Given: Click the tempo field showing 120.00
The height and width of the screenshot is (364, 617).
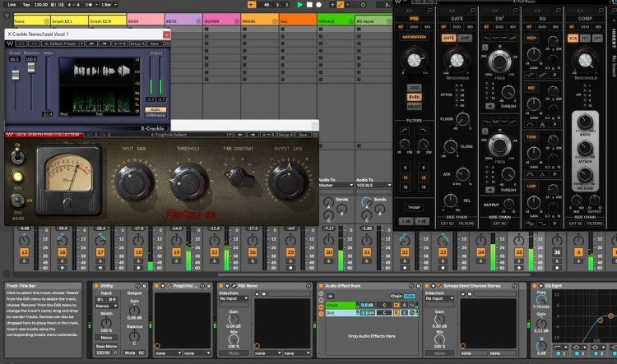Looking at the screenshot, I should point(40,5).
